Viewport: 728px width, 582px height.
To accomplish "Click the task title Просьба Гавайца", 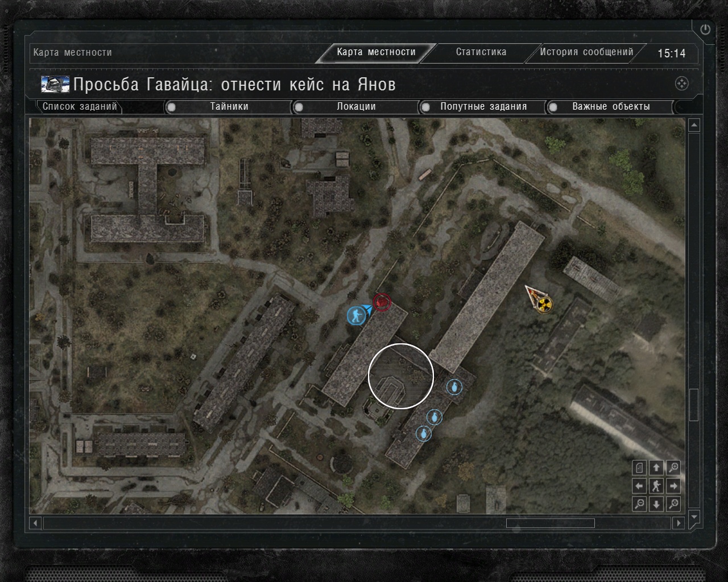I will coord(234,85).
